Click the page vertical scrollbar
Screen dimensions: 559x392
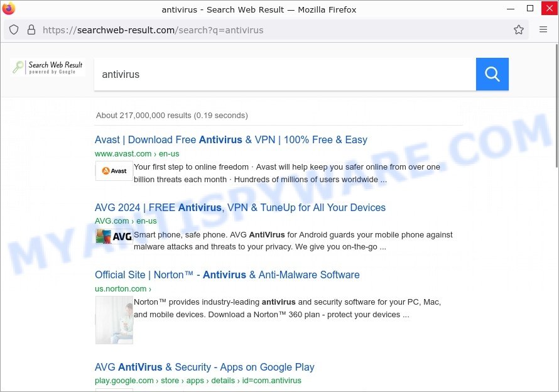pyautogui.click(x=557, y=106)
